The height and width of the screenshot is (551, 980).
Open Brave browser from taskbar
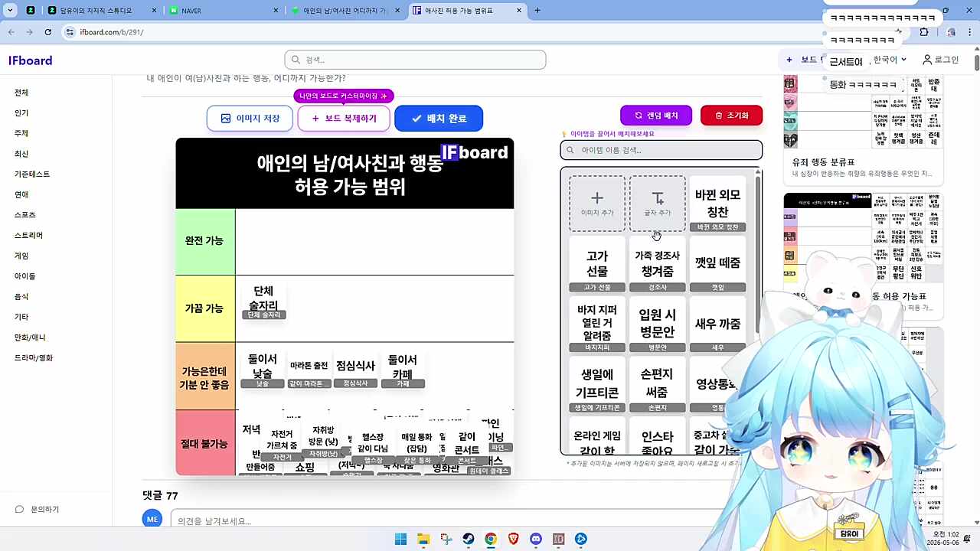pyautogui.click(x=513, y=539)
